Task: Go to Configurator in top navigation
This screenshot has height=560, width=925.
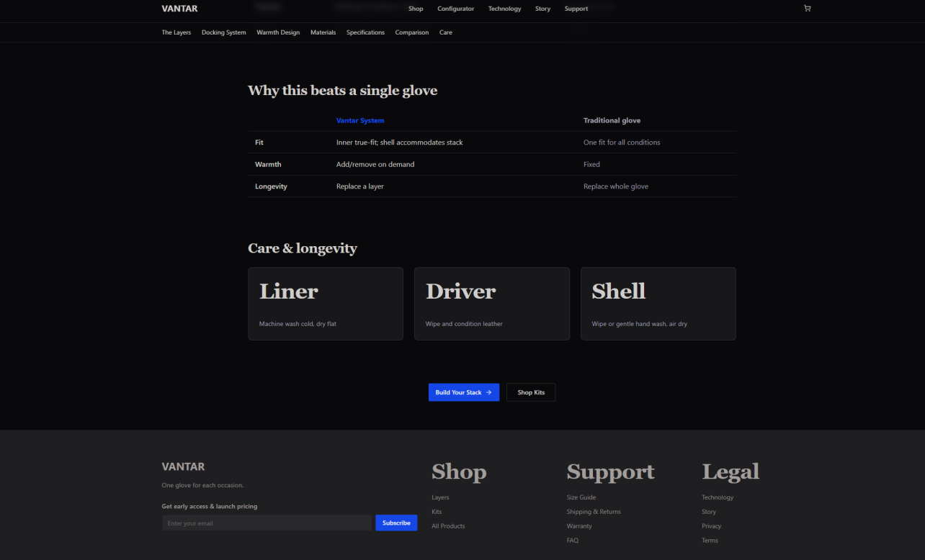Action: click(455, 9)
